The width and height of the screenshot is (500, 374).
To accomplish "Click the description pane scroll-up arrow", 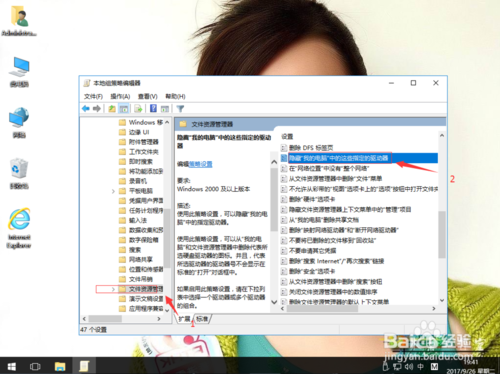I will tap(274, 162).
